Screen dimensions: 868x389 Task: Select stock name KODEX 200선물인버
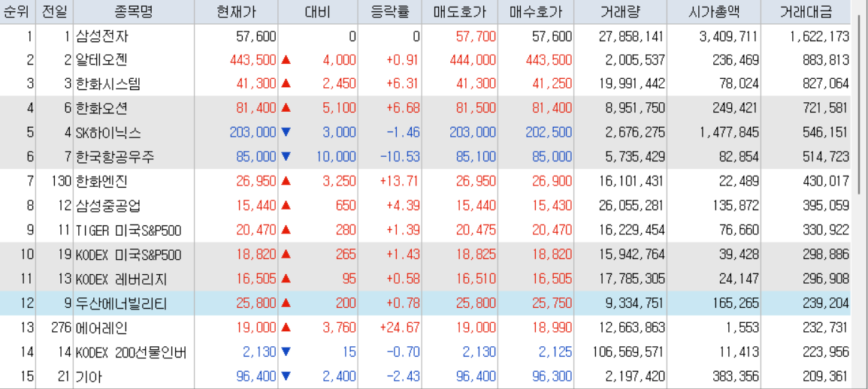pyautogui.click(x=132, y=352)
